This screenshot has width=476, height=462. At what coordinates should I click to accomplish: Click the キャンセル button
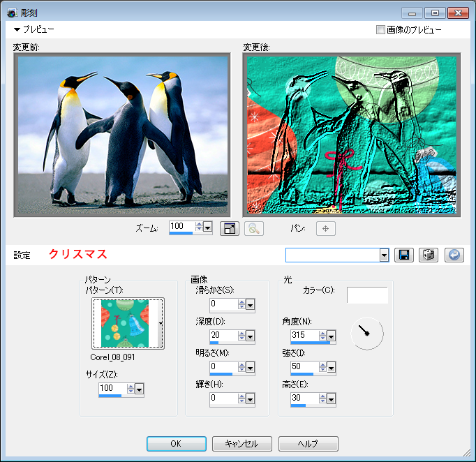[239, 444]
